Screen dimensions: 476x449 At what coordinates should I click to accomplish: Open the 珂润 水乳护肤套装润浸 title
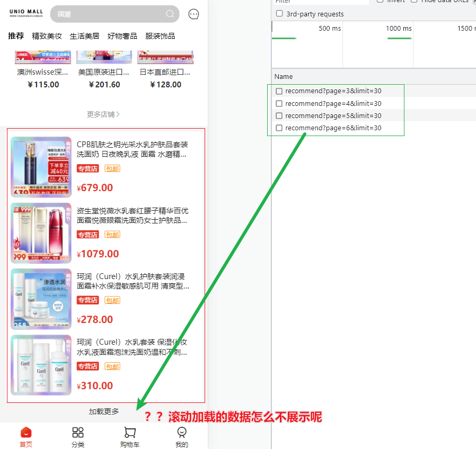(x=133, y=281)
